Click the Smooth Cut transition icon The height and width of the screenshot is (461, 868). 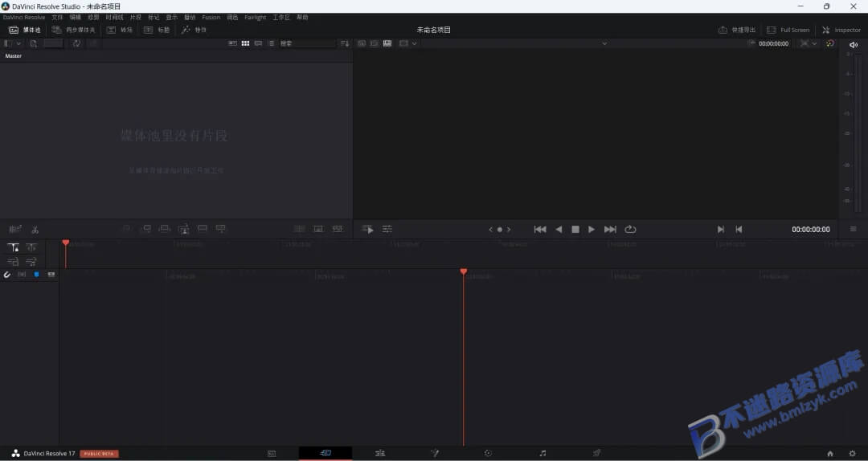[x=337, y=229]
